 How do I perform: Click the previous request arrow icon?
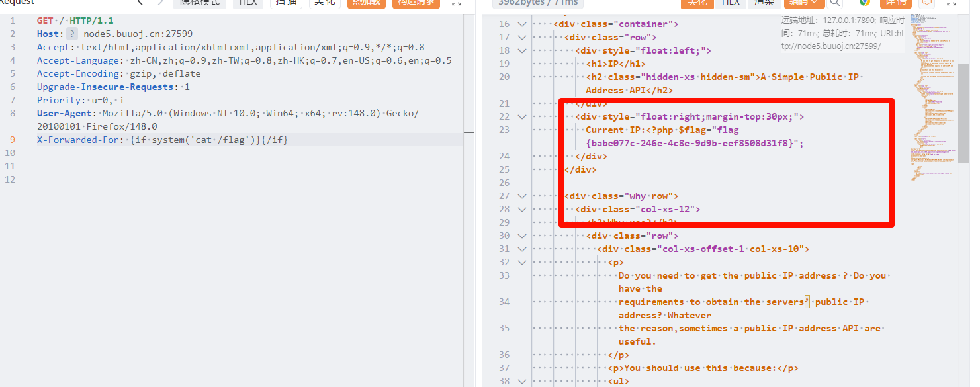(x=140, y=3)
